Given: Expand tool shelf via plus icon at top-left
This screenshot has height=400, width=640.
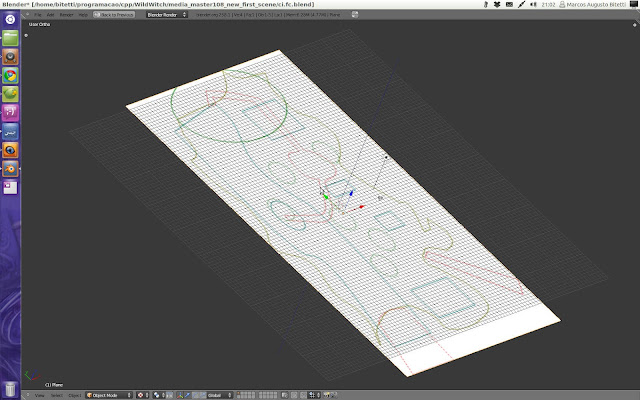Looking at the screenshot, I should 26,35.
